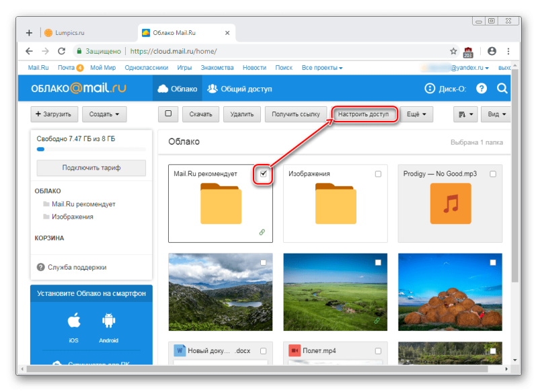Click the Скачать button

click(x=200, y=114)
